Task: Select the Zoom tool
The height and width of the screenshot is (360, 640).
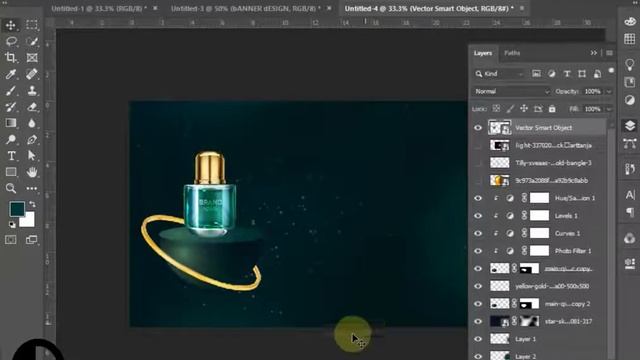Action: (x=11, y=188)
